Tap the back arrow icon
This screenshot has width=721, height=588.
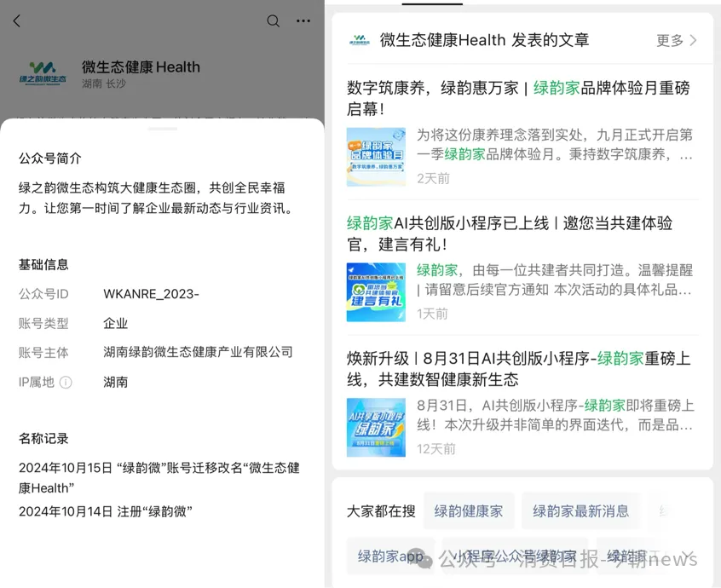17,20
